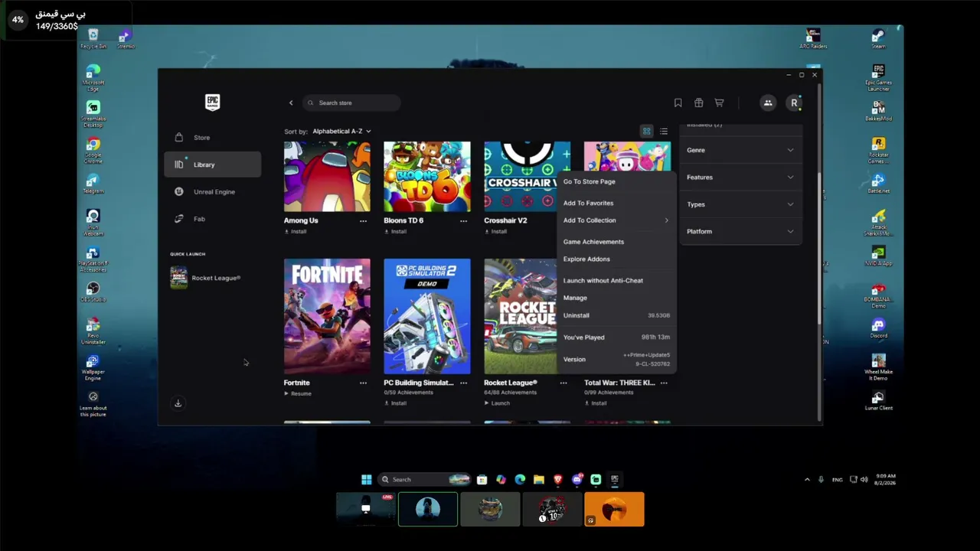Click the Steam desktop icon
Viewport: 980px width, 551px height.
click(x=878, y=38)
